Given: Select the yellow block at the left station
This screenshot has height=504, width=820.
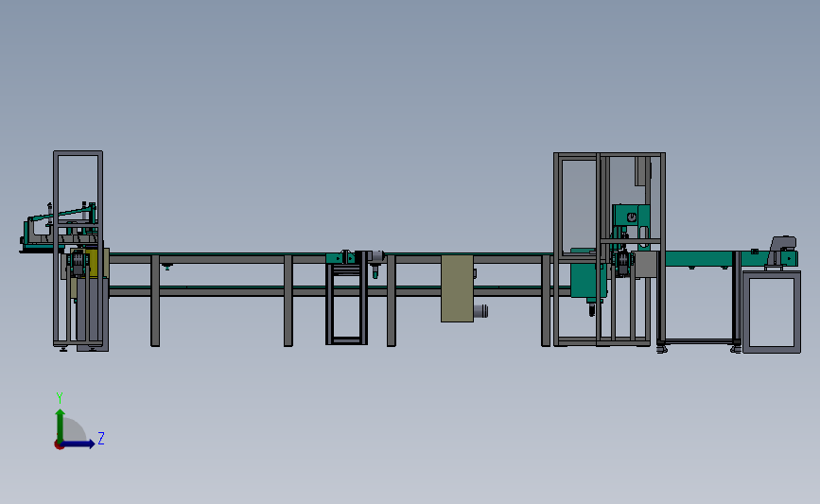Looking at the screenshot, I should pyautogui.click(x=93, y=263).
